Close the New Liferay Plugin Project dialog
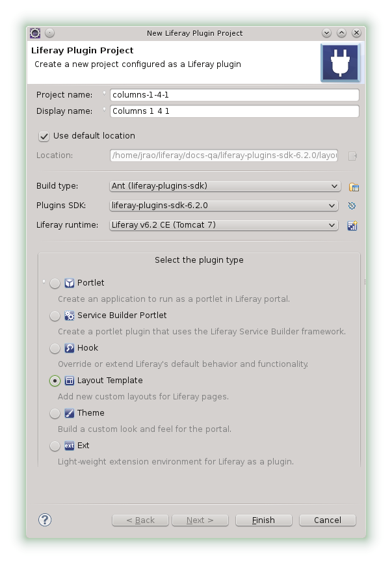Viewport: 392px width, 564px height. coord(356,33)
